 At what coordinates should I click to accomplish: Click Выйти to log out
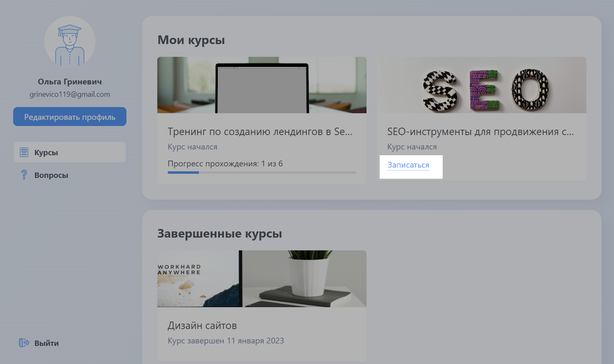(x=47, y=343)
